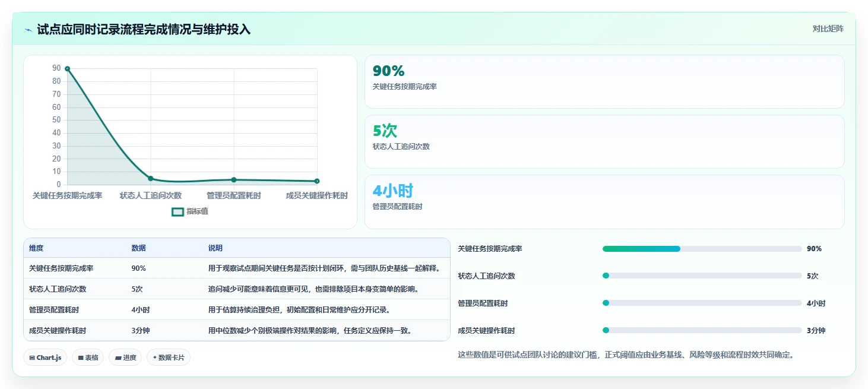
Task: Click table value 3分钟
Action: click(x=140, y=331)
